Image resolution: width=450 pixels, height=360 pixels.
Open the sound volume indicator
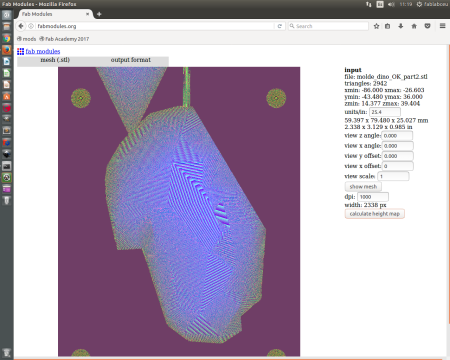(391, 4)
